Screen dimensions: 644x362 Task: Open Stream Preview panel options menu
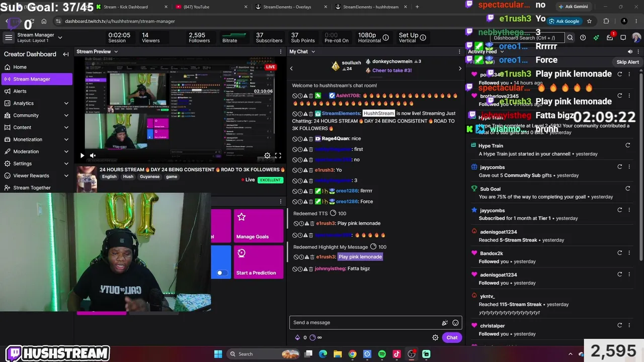tap(281, 51)
